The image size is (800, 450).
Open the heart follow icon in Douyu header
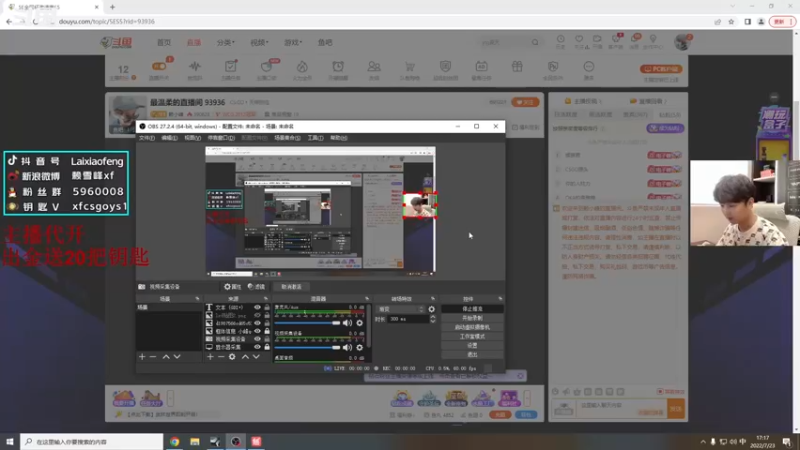[x=579, y=39]
